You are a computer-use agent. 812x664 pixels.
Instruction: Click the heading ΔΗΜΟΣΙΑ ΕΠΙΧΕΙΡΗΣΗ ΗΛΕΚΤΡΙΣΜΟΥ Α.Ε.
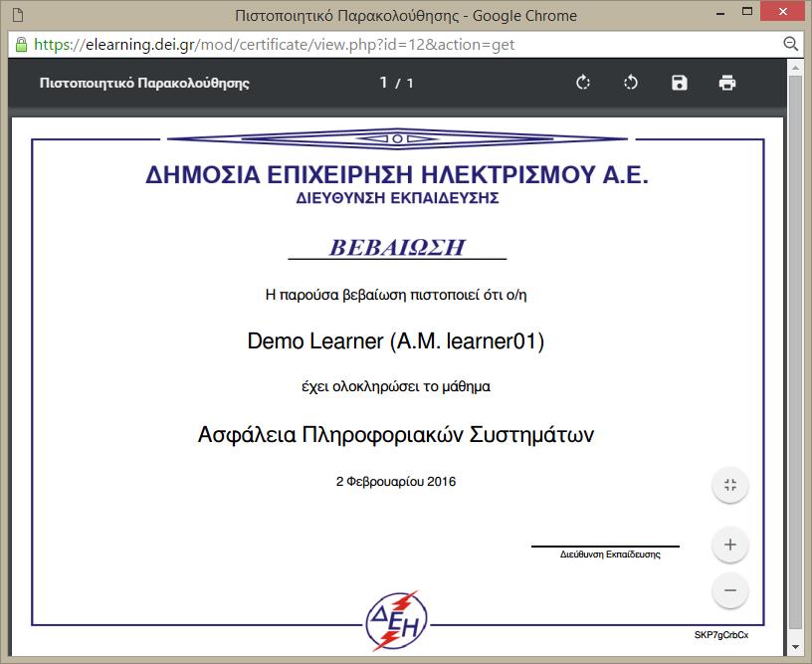[397, 174]
